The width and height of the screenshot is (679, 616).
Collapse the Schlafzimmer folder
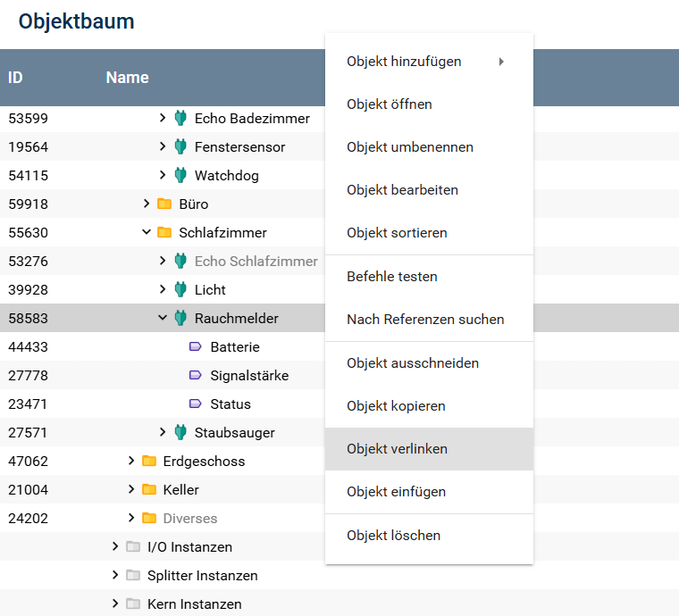tap(147, 232)
